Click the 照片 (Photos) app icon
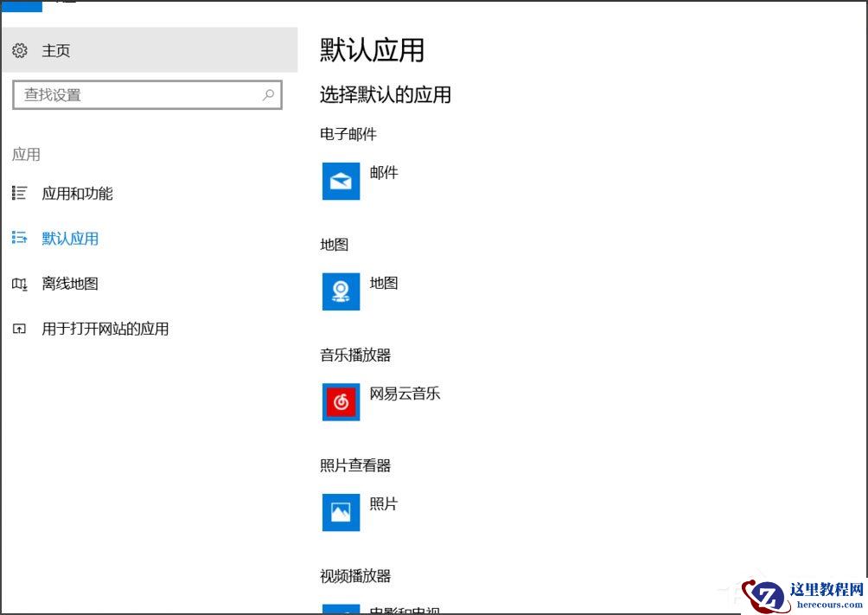The image size is (868, 615). tap(341, 512)
